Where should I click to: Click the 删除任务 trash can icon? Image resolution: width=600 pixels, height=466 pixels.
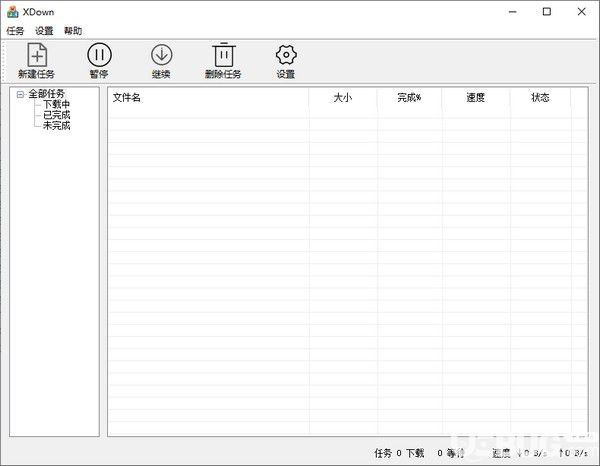(224, 55)
